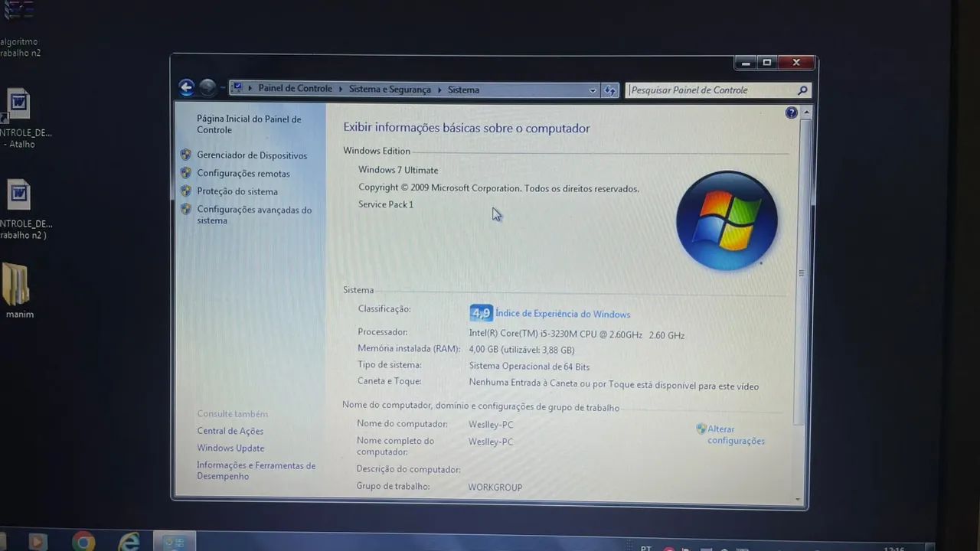Screen dimensions: 980x551
Task: Open the address bar history dropdown arrow
Action: pos(593,90)
